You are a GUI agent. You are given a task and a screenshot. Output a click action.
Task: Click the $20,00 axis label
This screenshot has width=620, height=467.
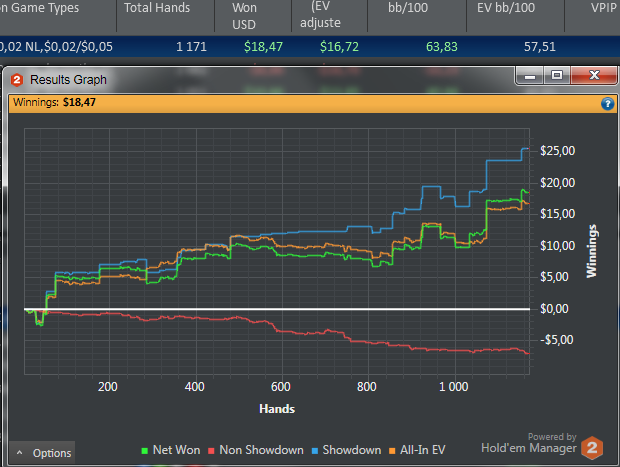coord(558,183)
